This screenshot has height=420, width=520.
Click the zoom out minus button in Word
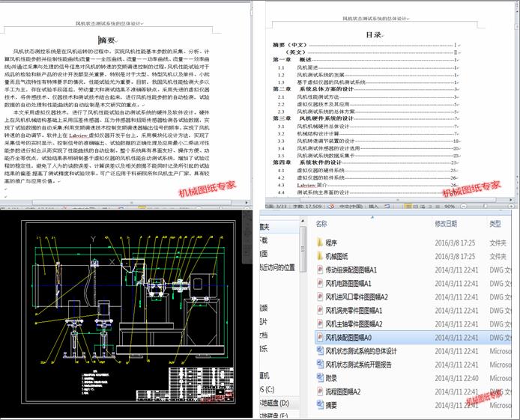tap(464, 207)
